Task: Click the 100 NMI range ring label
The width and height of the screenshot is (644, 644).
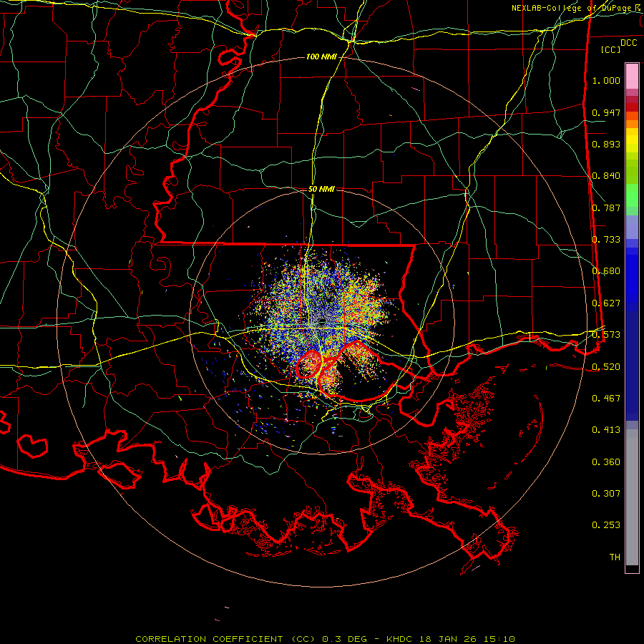Action: 321,57
